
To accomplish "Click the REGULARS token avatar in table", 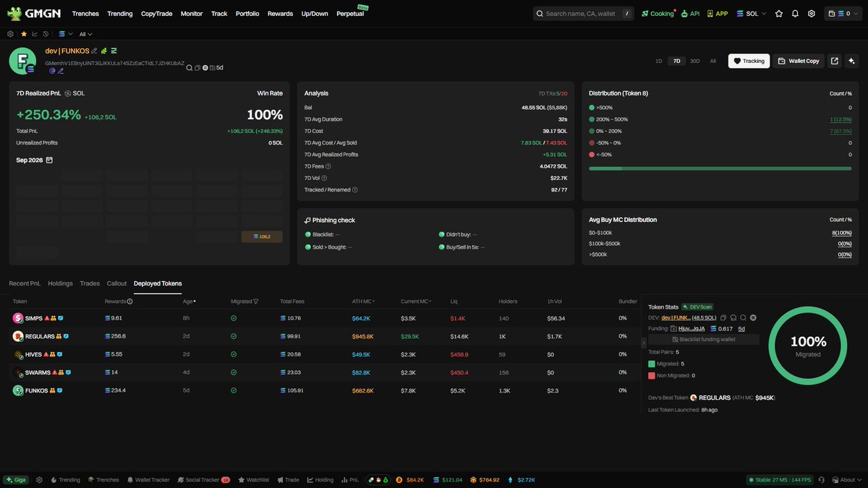I will pyautogui.click(x=18, y=336).
